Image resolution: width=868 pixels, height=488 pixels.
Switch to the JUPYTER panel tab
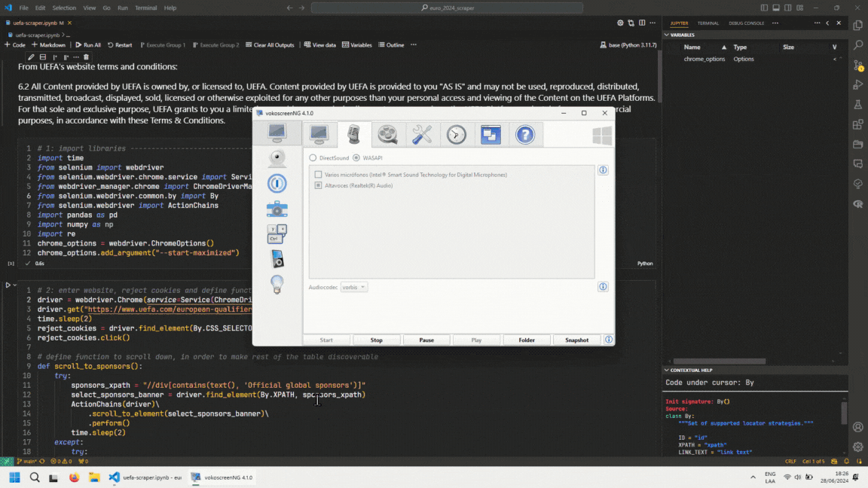tap(679, 23)
